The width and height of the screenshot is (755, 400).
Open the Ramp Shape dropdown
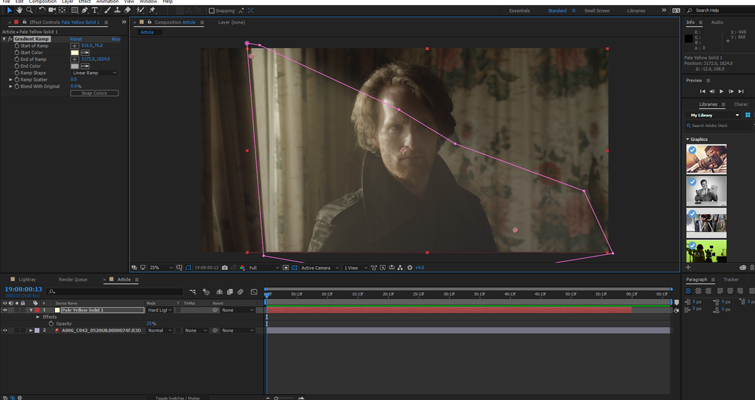94,73
